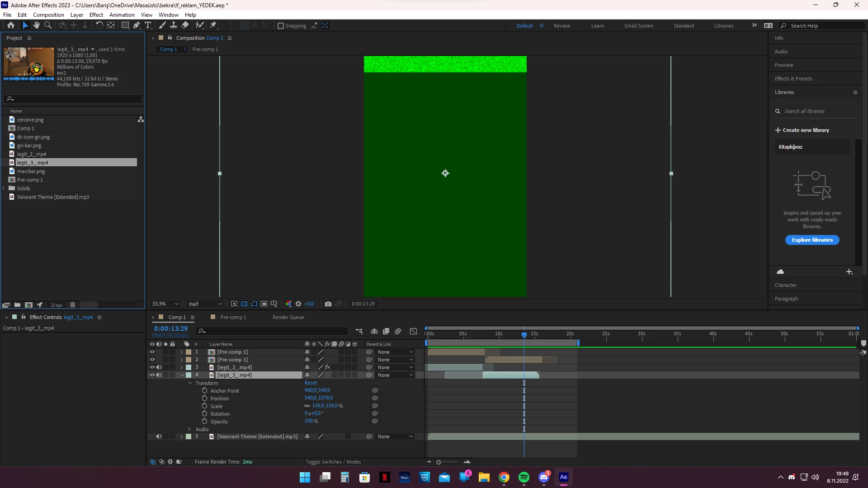
Task: Switch to the Render Queue tab
Action: [x=288, y=317]
